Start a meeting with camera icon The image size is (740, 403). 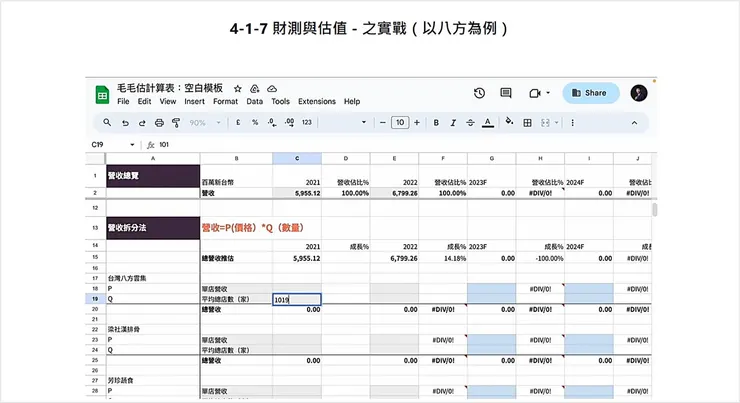535,93
